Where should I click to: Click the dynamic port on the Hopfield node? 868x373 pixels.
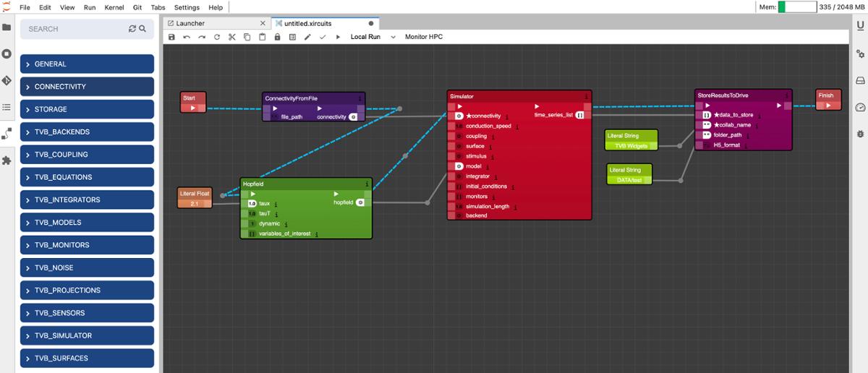[252, 224]
